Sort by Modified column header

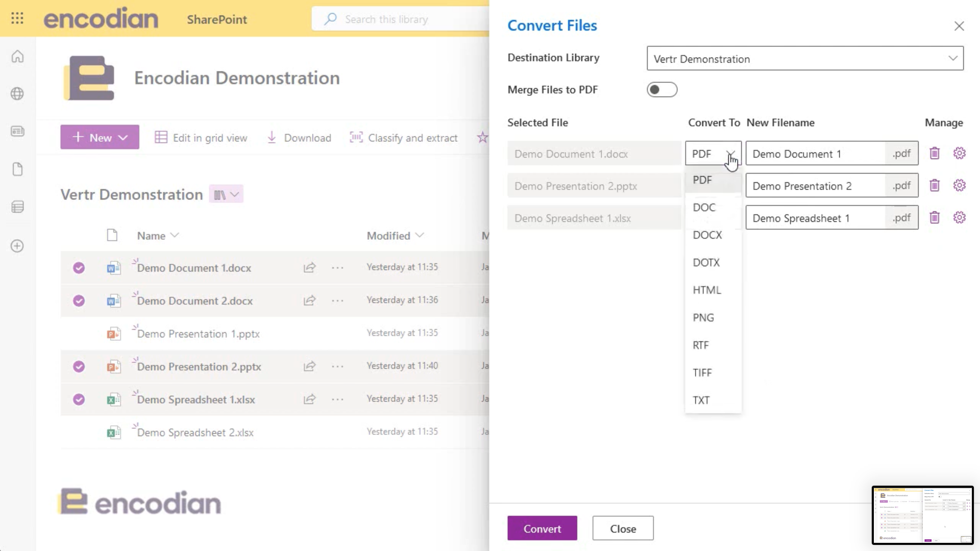[x=395, y=236]
